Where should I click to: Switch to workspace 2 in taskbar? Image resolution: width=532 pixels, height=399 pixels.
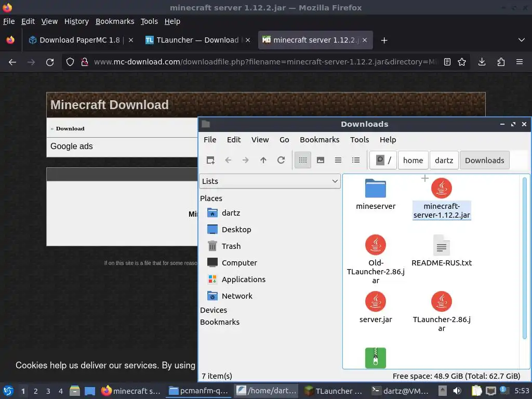coord(36,391)
